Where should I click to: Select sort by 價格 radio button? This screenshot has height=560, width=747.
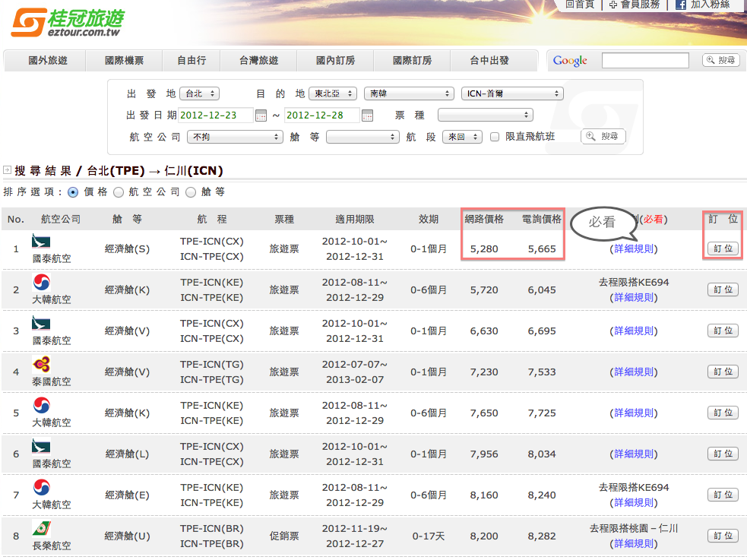pos(73,192)
